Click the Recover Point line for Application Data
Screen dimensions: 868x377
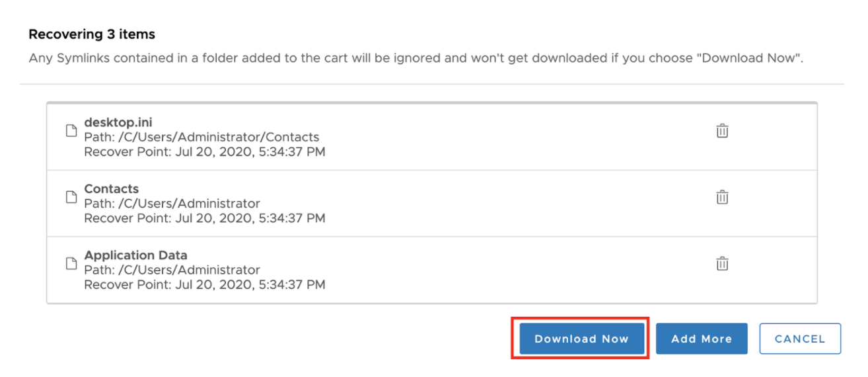click(x=205, y=285)
